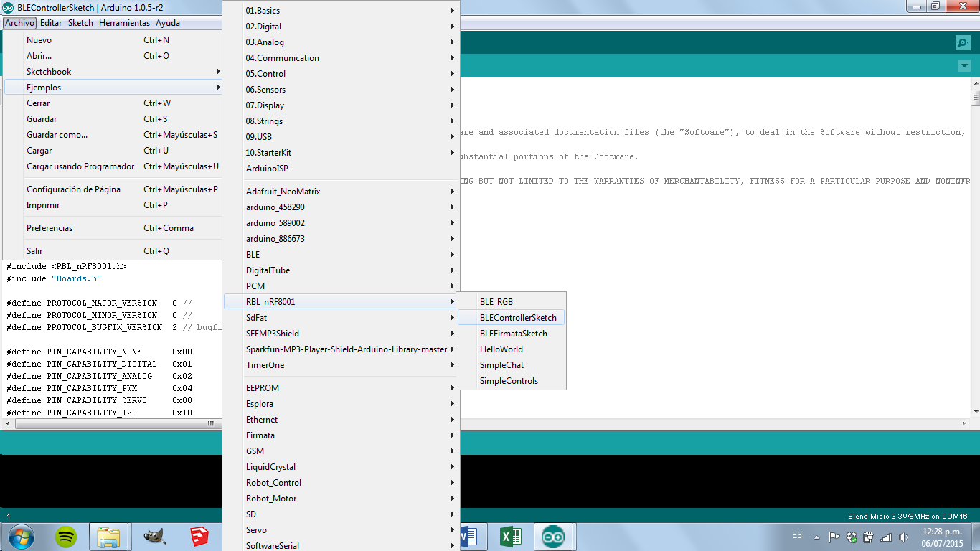Open the Sketch menu
This screenshot has width=980, height=551.
pos(80,23)
